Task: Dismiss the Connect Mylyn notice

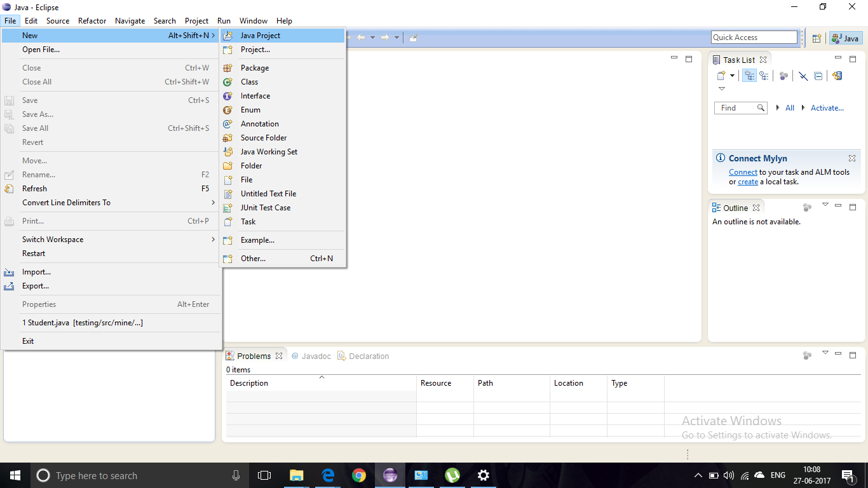Action: click(x=852, y=158)
